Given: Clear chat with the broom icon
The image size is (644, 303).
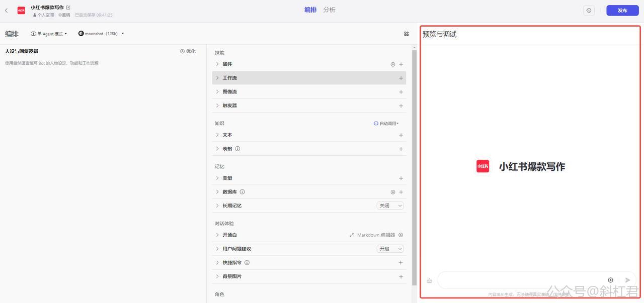Looking at the screenshot, I should click(429, 280).
